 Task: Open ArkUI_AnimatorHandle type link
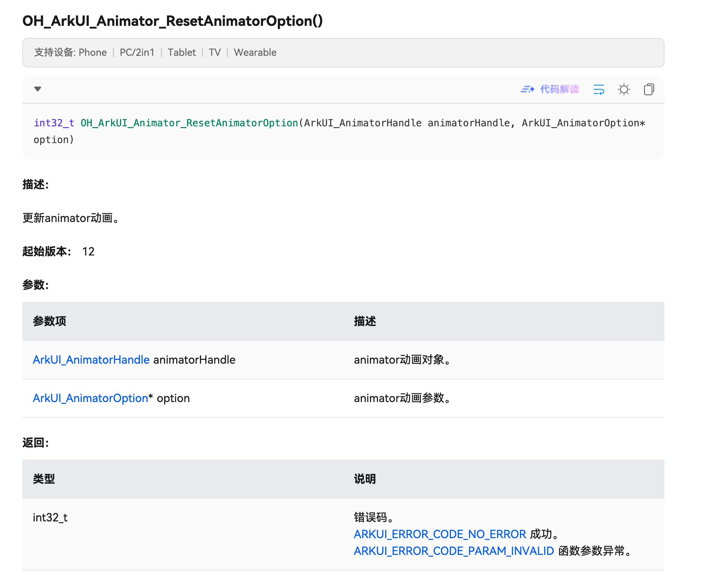coord(91,360)
